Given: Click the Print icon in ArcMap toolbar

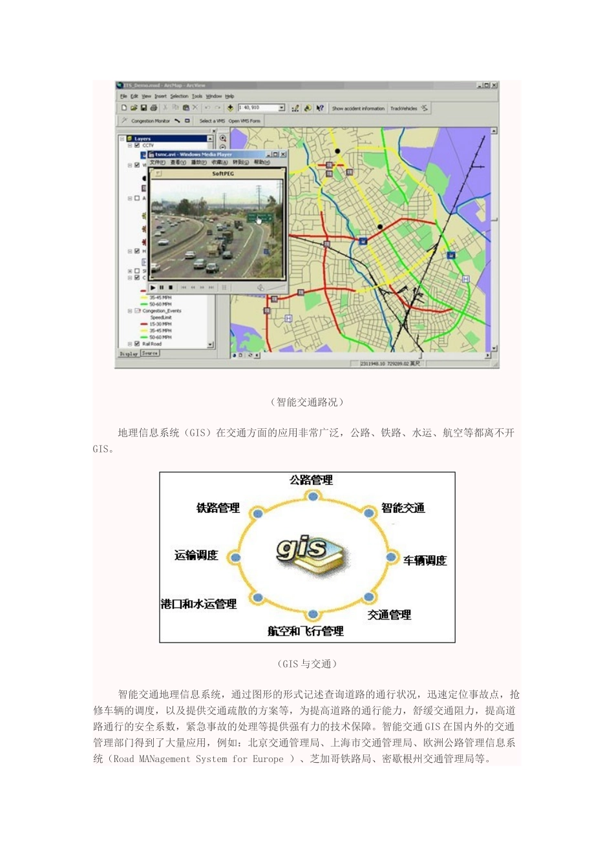Looking at the screenshot, I should pos(154,108).
